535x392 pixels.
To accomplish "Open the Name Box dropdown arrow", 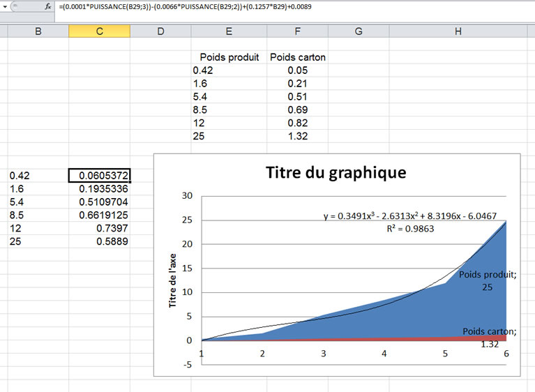I will coord(6,6).
